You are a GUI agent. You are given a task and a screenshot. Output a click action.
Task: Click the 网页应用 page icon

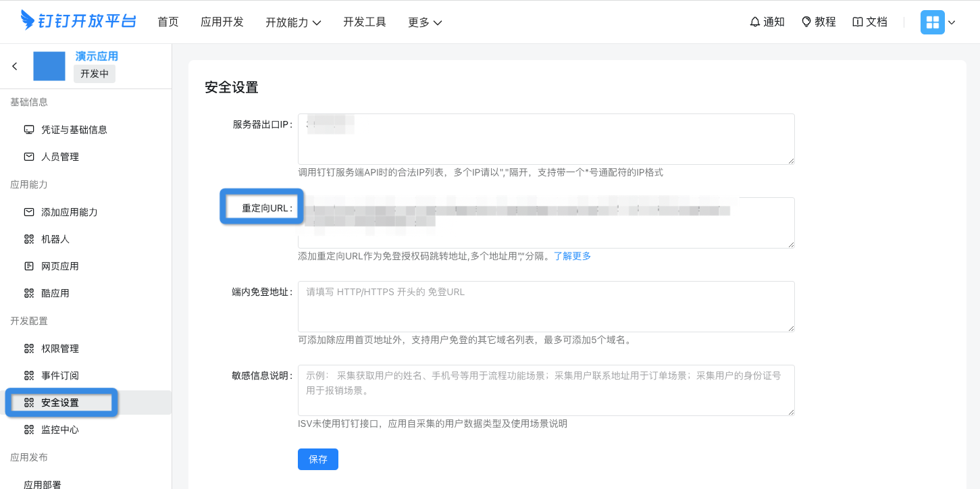[x=29, y=265]
